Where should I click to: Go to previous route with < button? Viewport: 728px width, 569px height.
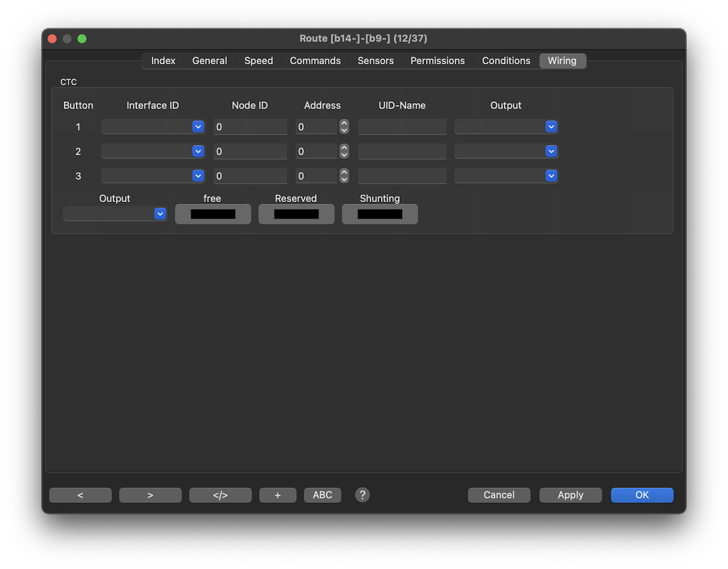tap(80, 495)
